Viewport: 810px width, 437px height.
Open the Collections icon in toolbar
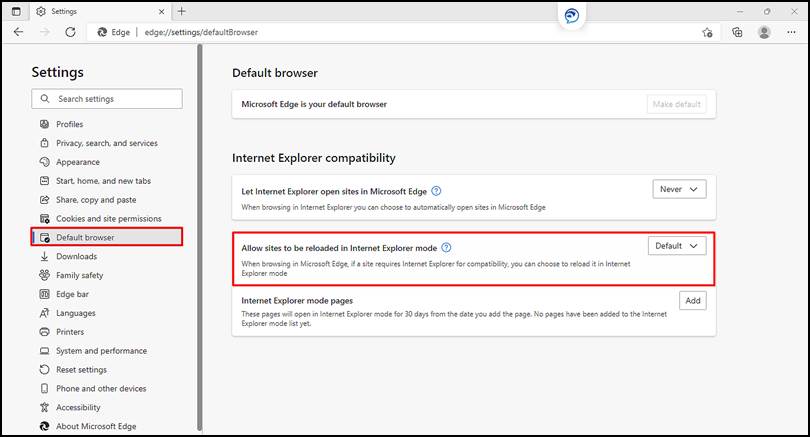tap(737, 32)
